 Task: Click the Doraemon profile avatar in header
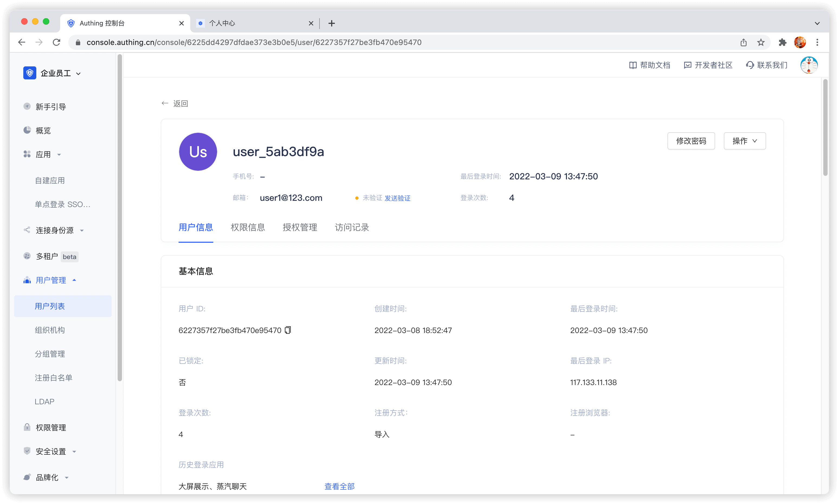coord(809,65)
